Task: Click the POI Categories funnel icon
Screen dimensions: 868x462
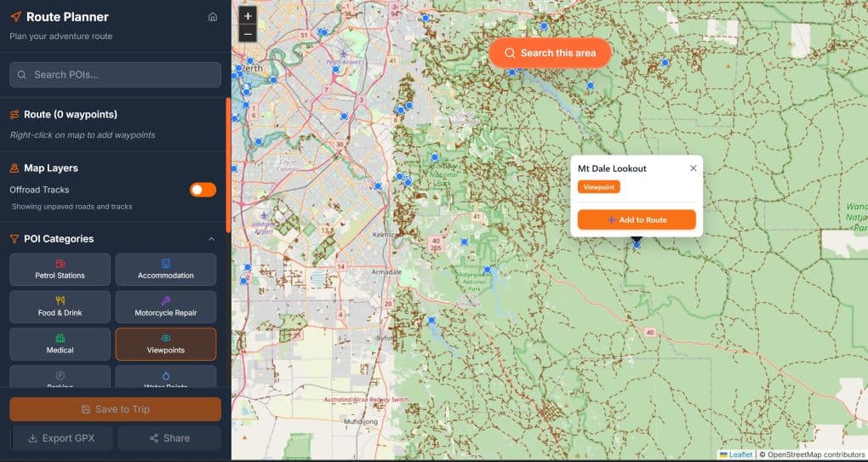Action: coord(14,239)
